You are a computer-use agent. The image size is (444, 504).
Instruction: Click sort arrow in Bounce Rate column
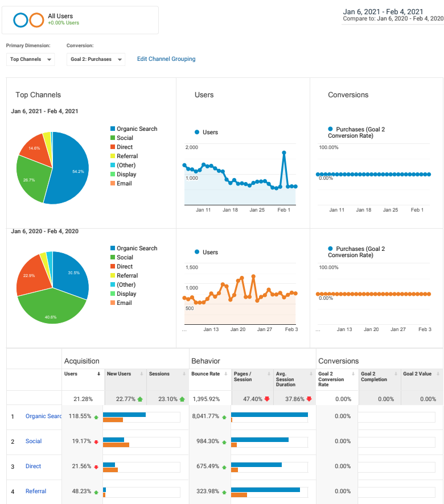pos(225,374)
